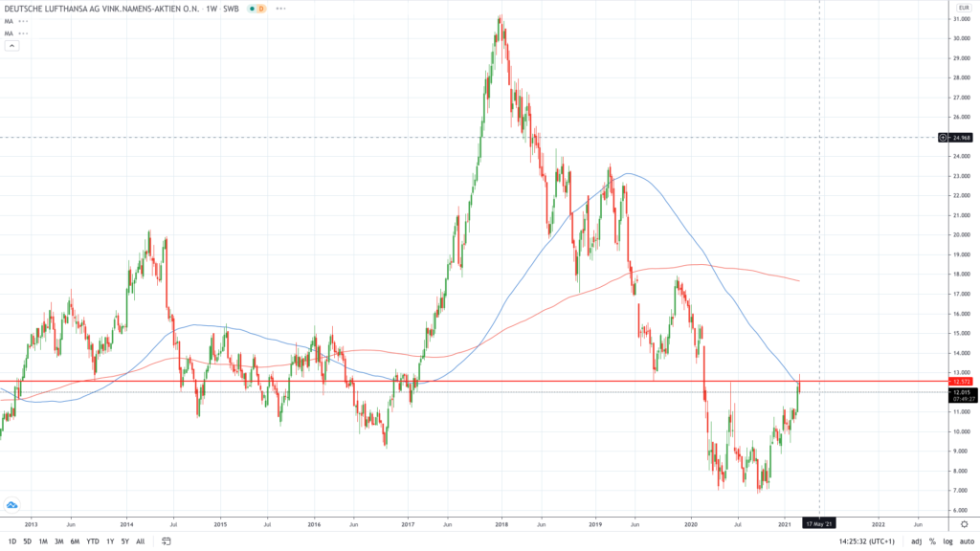Switch to the 5D time range
The height and width of the screenshot is (551, 980).
pos(27,540)
